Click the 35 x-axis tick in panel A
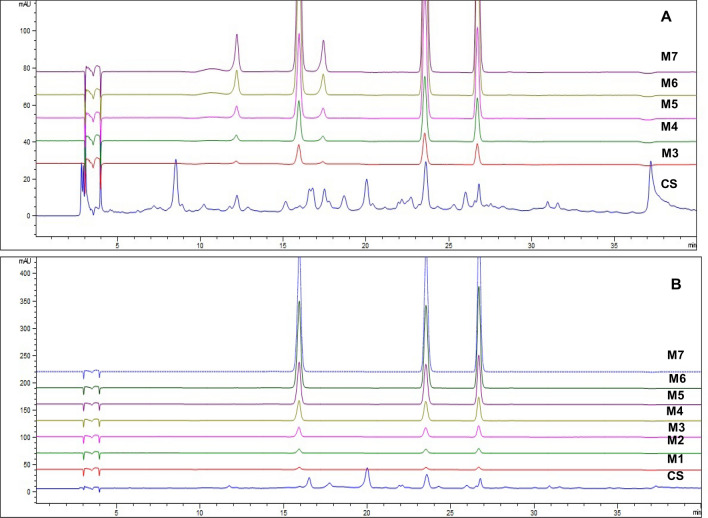Screen dimensions: 708x518 [614, 245]
